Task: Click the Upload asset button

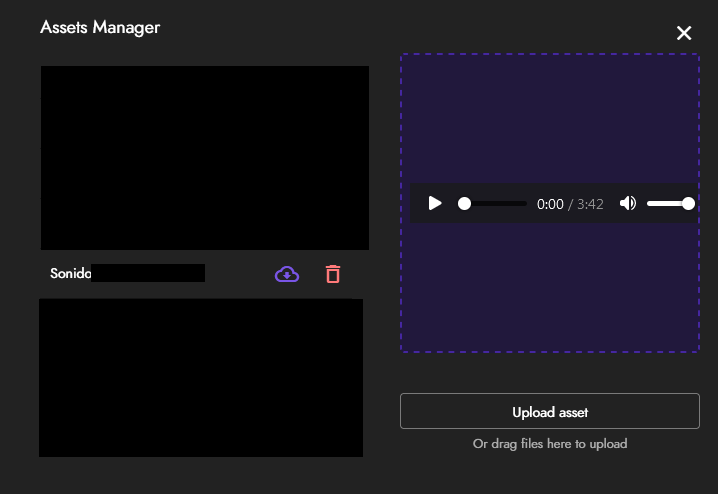Action: [549, 411]
